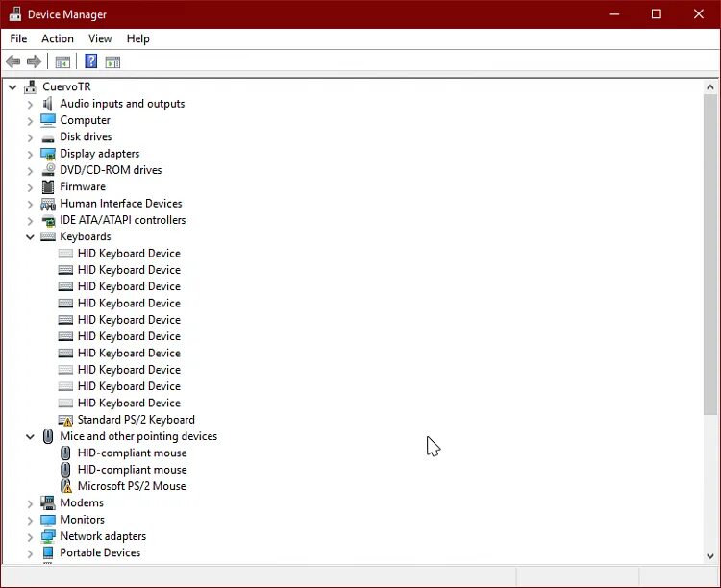This screenshot has height=588, width=721.
Task: Select the Keyboards label
Action: [86, 236]
